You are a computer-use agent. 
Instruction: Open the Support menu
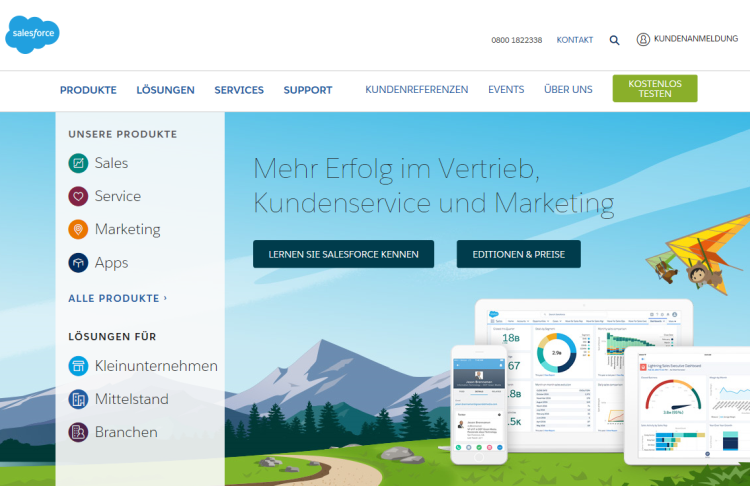click(x=307, y=90)
